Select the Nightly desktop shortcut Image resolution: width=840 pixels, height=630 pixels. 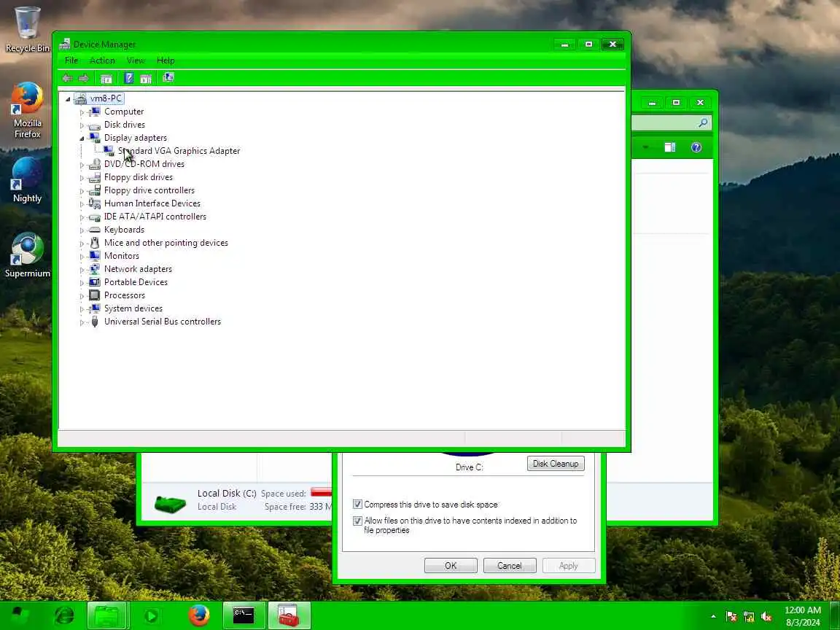click(x=27, y=180)
